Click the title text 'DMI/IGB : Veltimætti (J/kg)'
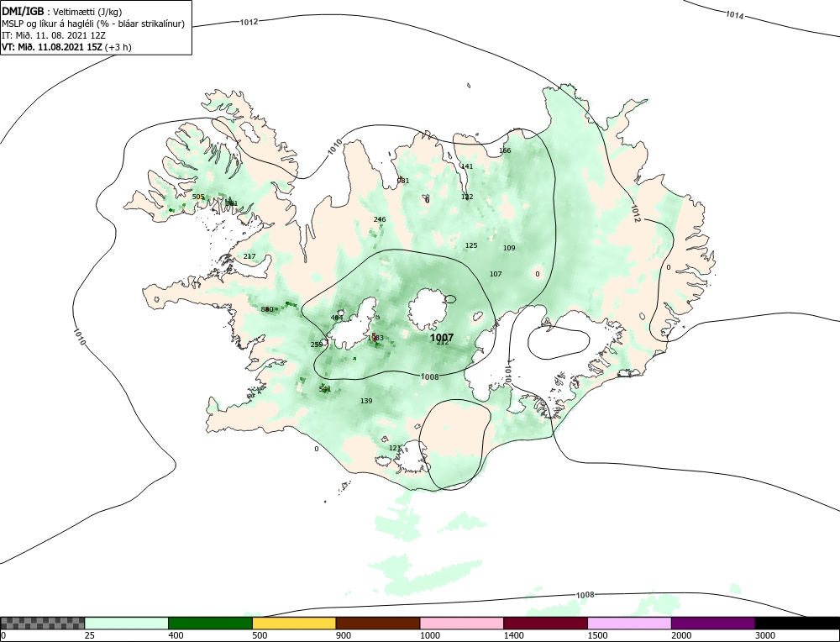 [x=63, y=12]
